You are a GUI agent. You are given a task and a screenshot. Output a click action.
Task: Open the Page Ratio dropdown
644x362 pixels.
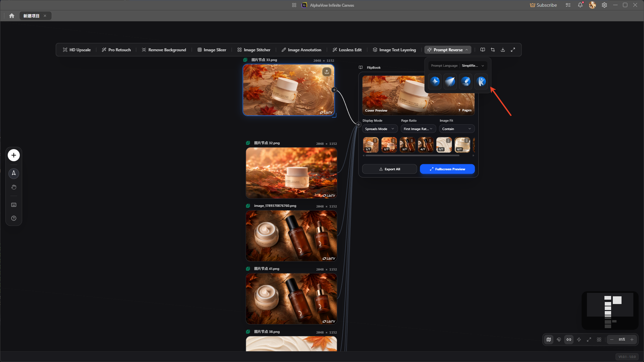pos(418,129)
